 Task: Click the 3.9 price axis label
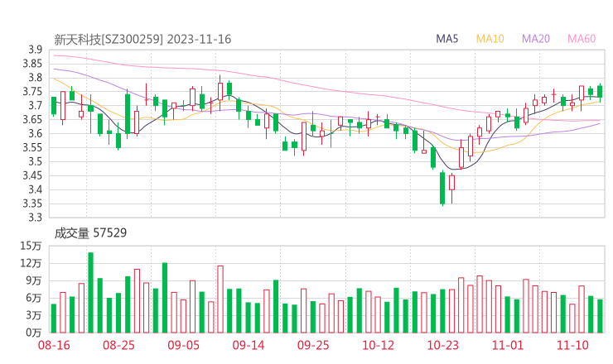point(35,50)
